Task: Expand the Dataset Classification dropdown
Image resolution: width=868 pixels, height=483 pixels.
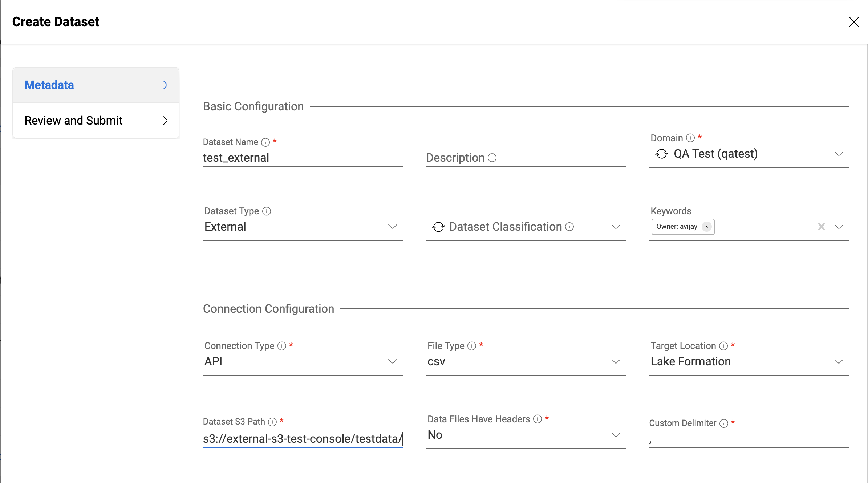Action: tap(615, 227)
